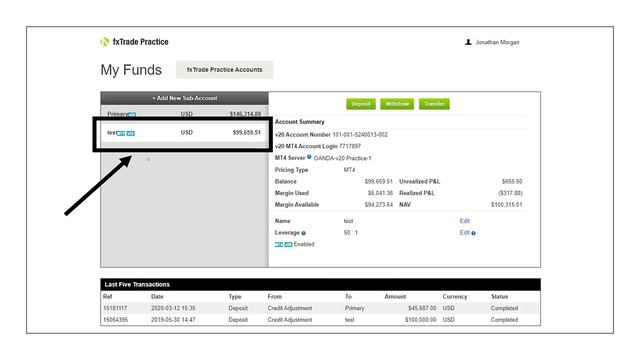
Task: Click the Primary account balance $146,314.88
Action: [245, 114]
